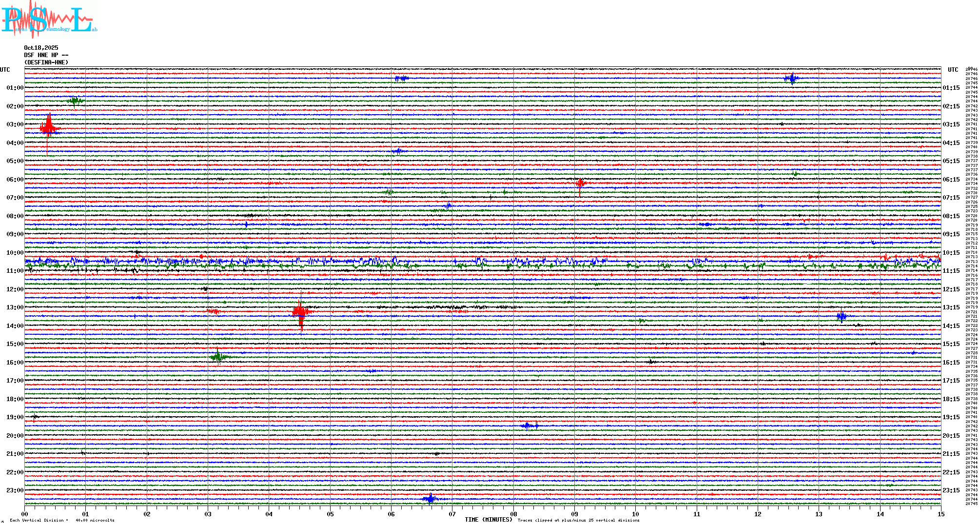Click the traces clipped footnote text

[x=578, y=520]
